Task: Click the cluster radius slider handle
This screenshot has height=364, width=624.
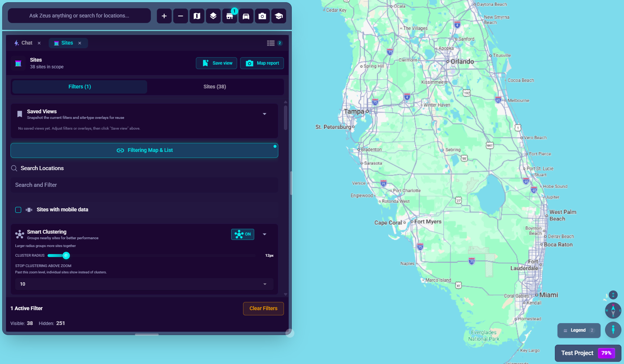Action: (x=66, y=256)
